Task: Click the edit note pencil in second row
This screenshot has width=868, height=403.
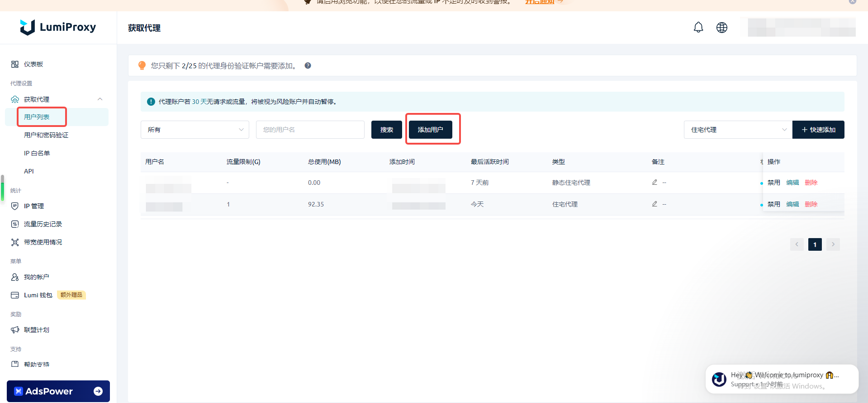Action: click(655, 204)
